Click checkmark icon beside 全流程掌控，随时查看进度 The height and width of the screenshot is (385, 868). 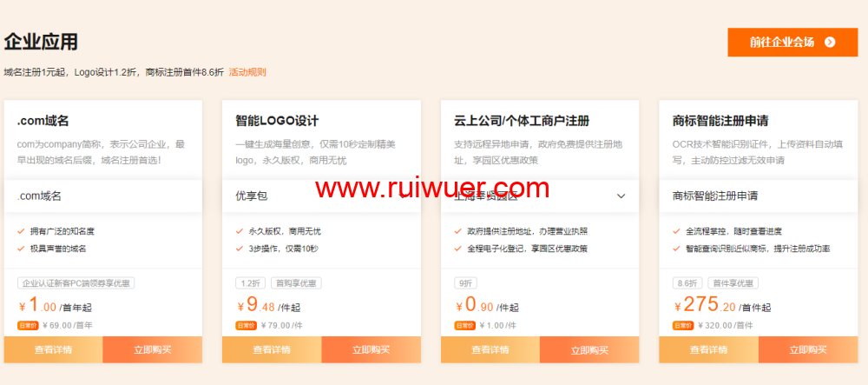tap(677, 231)
